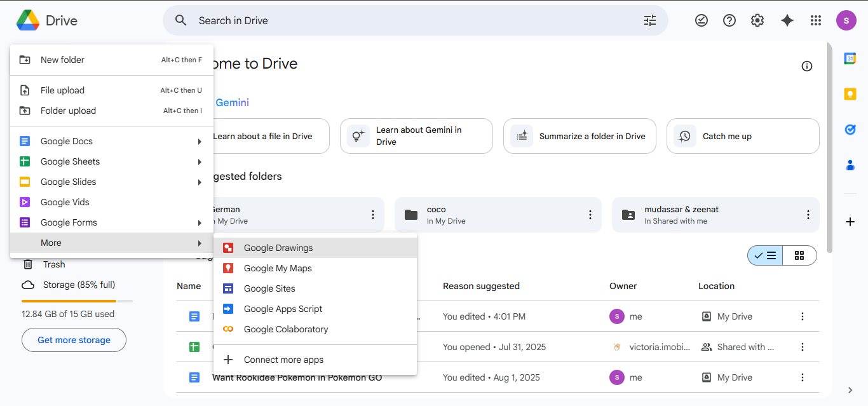Screen dimensions: 868x406
Task: Open the coco folder card
Action: 498,215
